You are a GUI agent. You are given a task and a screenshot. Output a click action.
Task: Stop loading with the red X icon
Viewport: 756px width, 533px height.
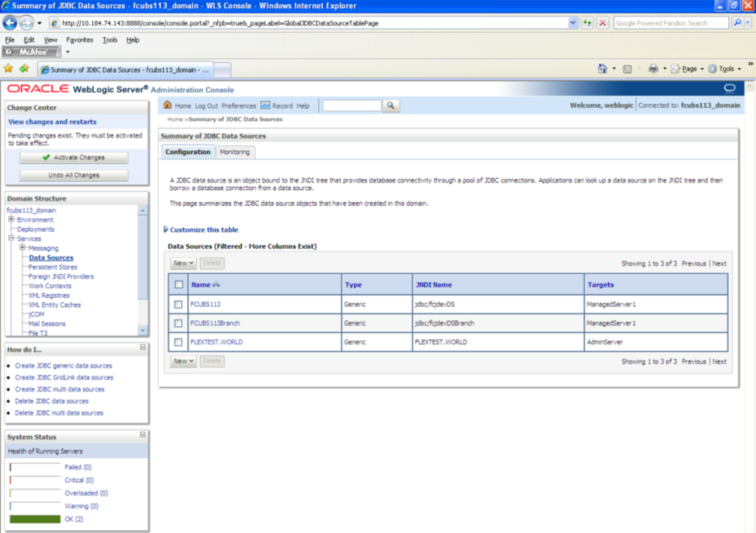602,23
